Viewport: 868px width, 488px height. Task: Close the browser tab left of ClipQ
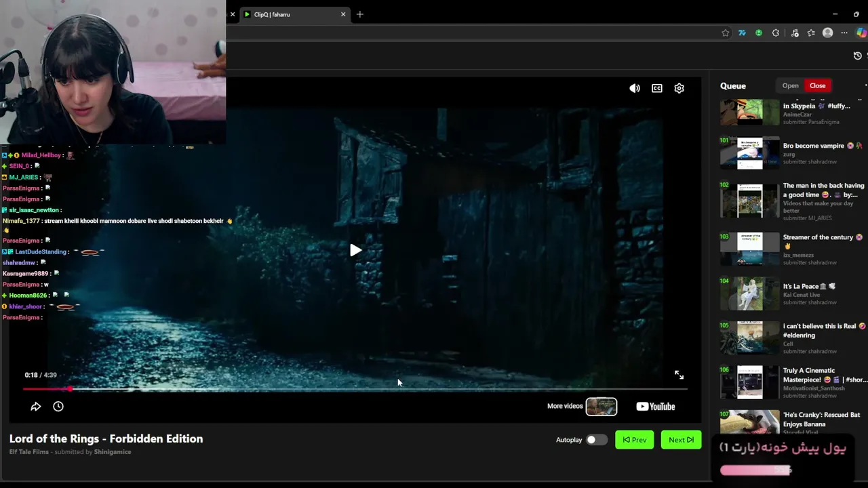click(x=232, y=14)
